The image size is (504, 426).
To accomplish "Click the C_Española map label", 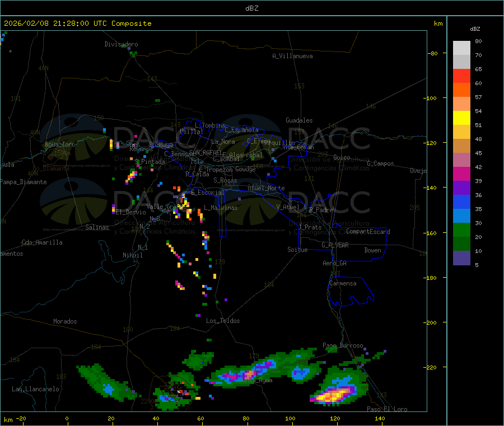I will [241, 130].
